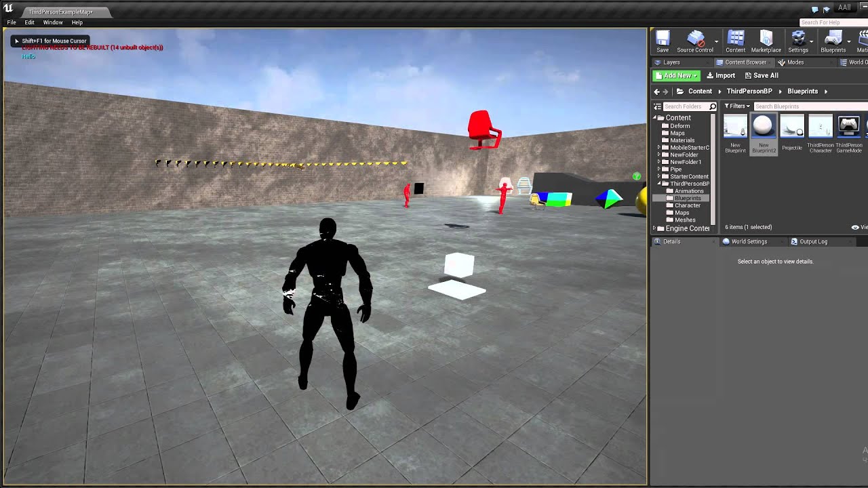Open the Add New dropdown
Viewport: 868px width, 488px height.
click(676, 76)
